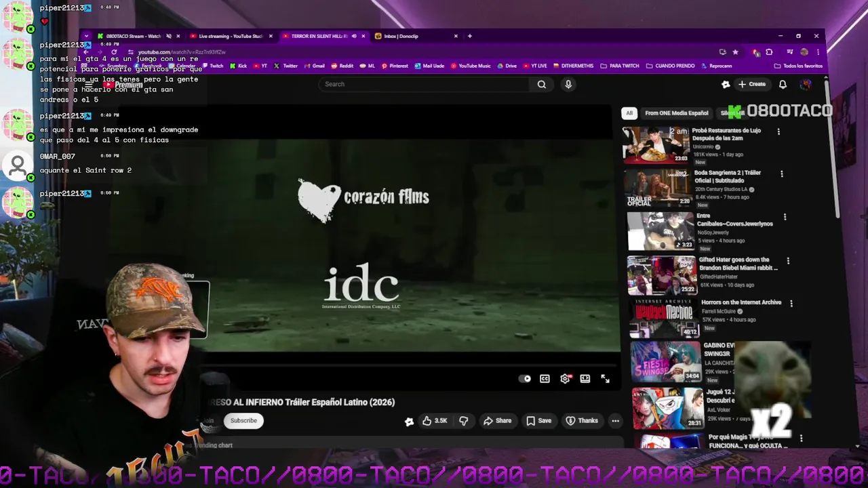
Task: Open the YouTube Music bookmark
Action: pos(471,66)
